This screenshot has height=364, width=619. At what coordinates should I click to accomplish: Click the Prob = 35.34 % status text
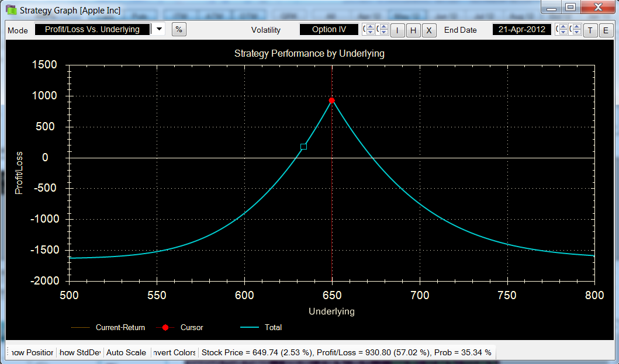463,352
